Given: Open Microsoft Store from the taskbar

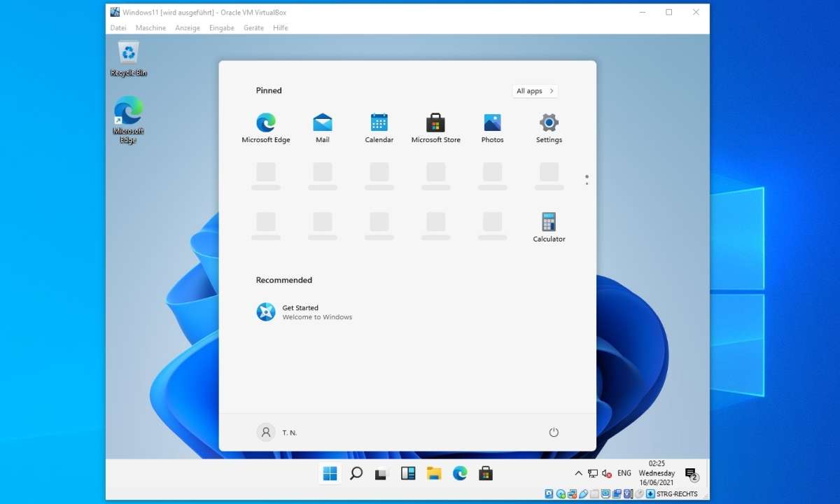Looking at the screenshot, I should tap(486, 474).
